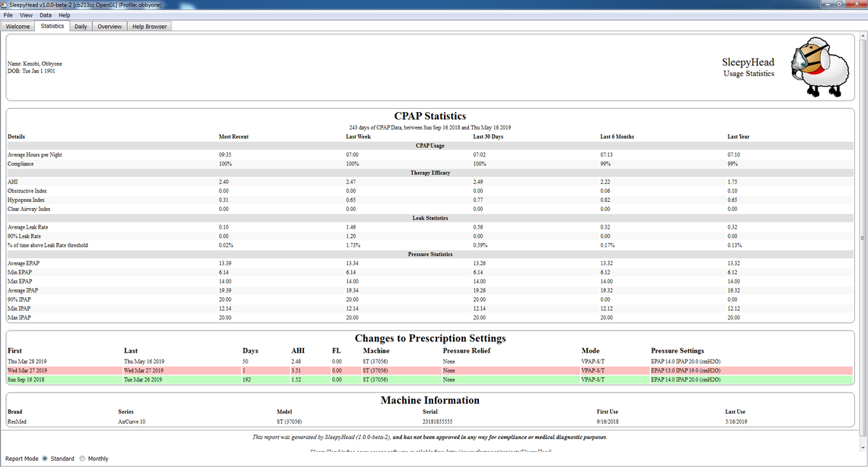
Task: Click the 'Sun Sep 16 2018' first date
Action: pos(25,380)
